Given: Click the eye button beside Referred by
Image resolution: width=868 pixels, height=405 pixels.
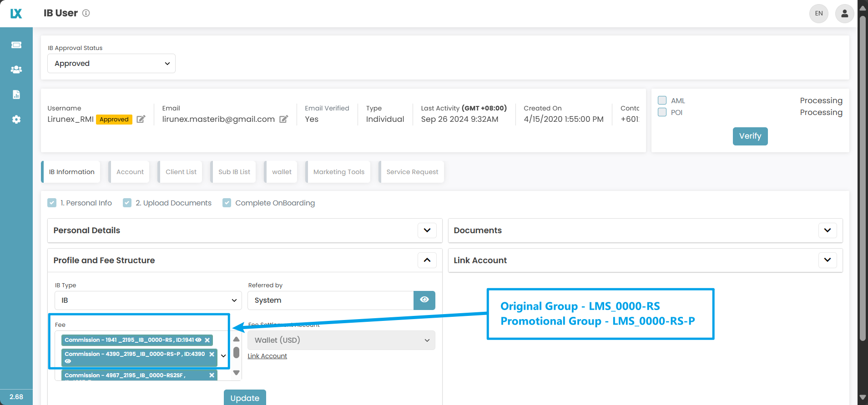Looking at the screenshot, I should click(x=424, y=300).
